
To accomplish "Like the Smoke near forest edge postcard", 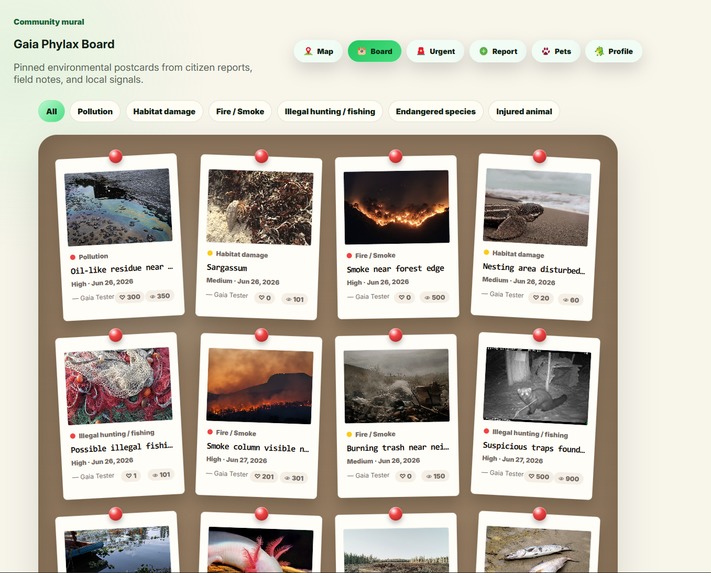I will (x=404, y=297).
